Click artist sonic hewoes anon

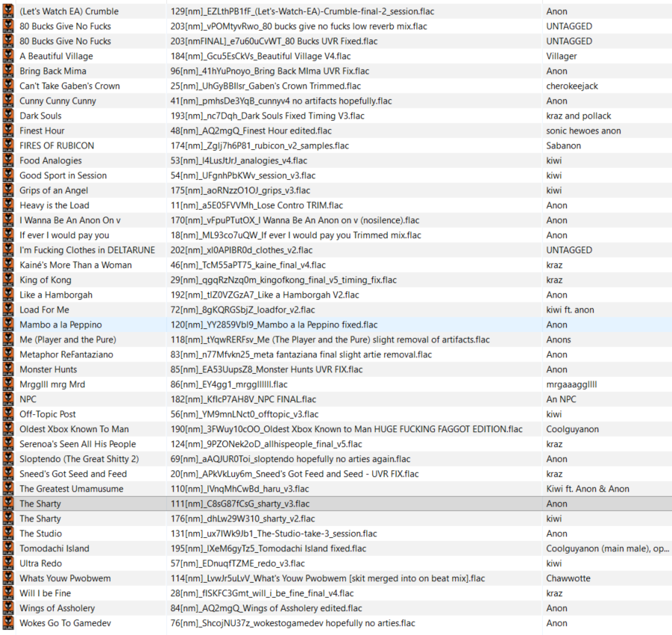tap(583, 131)
